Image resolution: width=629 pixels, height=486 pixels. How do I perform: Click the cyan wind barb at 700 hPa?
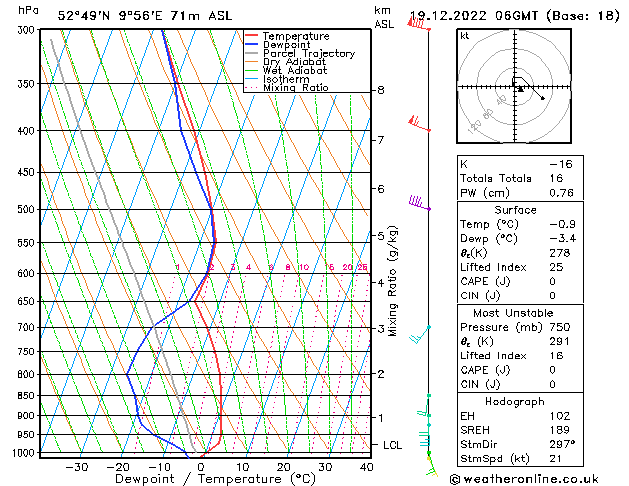[x=424, y=329]
